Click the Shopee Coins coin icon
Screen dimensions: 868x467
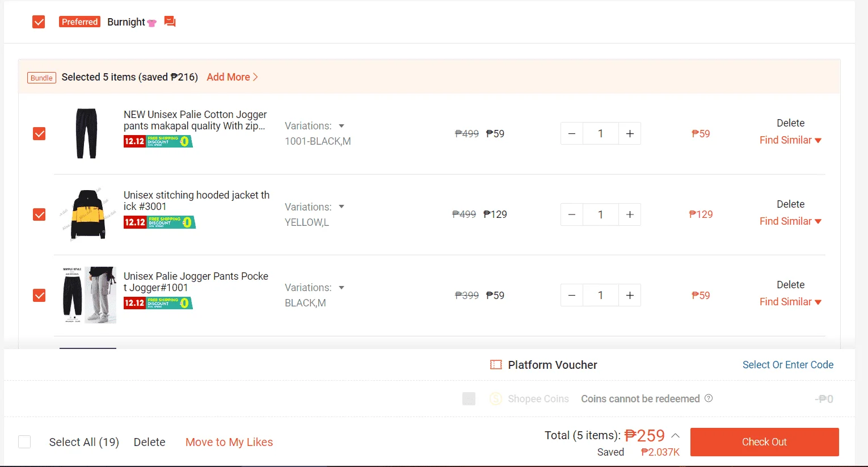click(496, 399)
